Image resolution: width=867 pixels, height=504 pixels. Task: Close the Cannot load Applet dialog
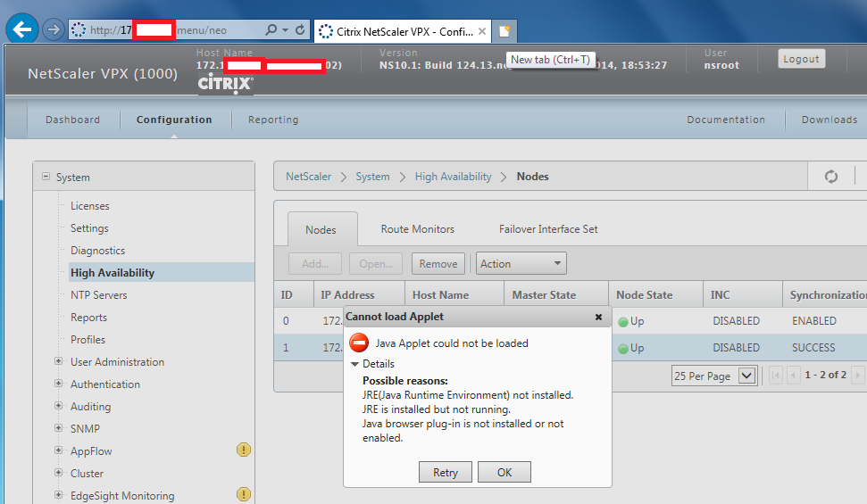tap(598, 318)
